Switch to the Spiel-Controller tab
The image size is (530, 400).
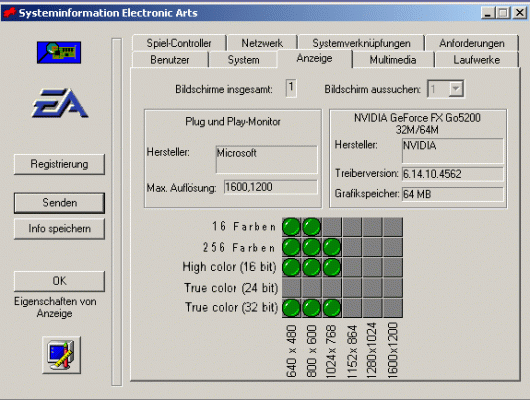click(x=179, y=43)
